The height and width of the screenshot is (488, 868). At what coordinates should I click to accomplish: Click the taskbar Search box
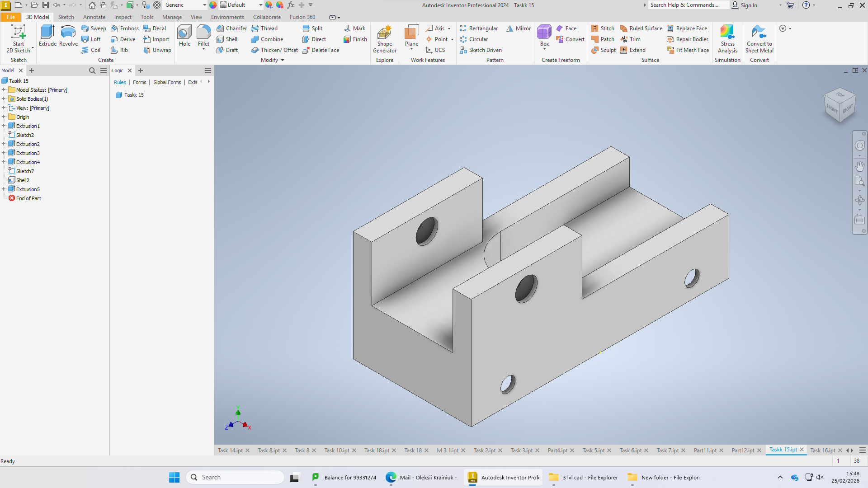(x=235, y=477)
